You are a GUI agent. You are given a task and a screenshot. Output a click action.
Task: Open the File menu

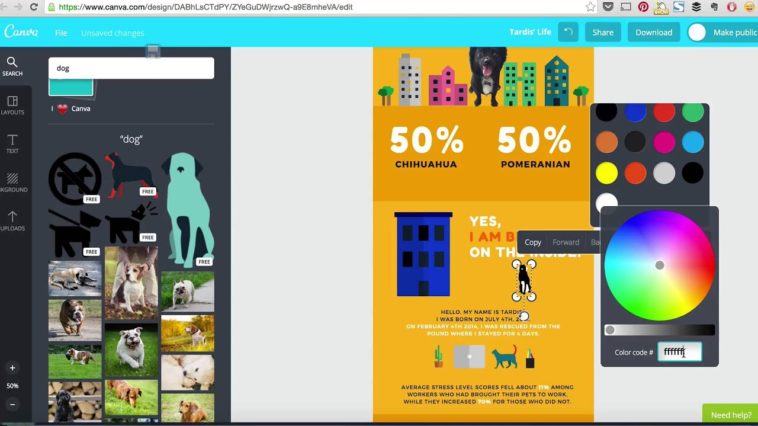(x=61, y=33)
